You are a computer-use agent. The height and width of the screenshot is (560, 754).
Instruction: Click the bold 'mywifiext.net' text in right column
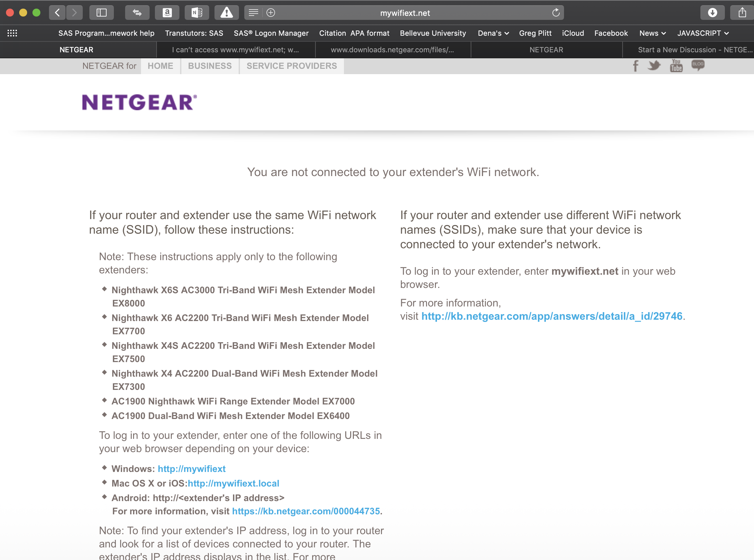pos(585,271)
